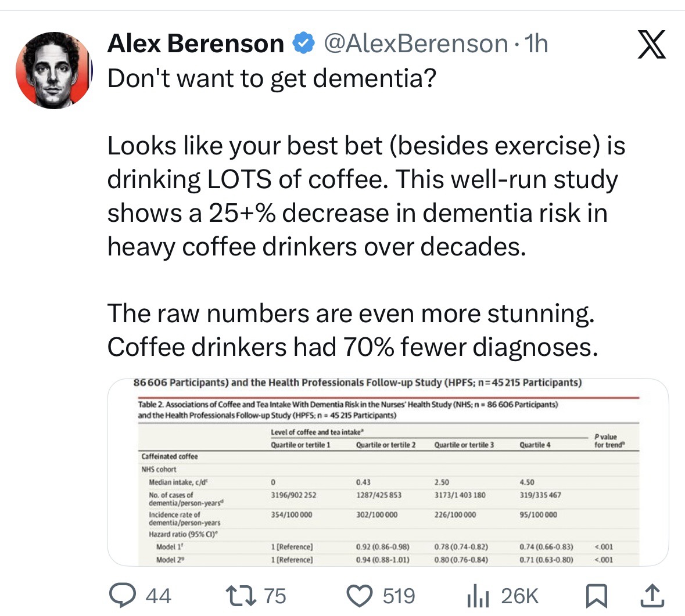
Task: Like the post with the heart icon
Action: point(359,596)
